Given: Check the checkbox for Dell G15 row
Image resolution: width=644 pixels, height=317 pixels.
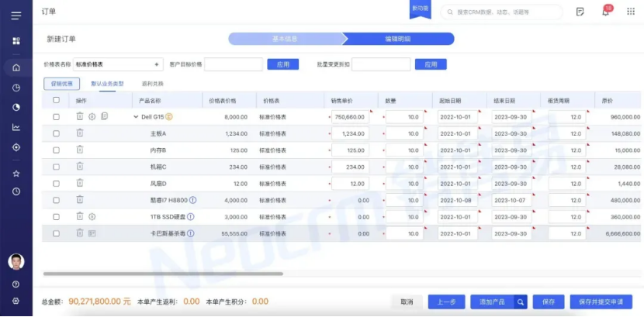Looking at the screenshot, I should tap(56, 117).
